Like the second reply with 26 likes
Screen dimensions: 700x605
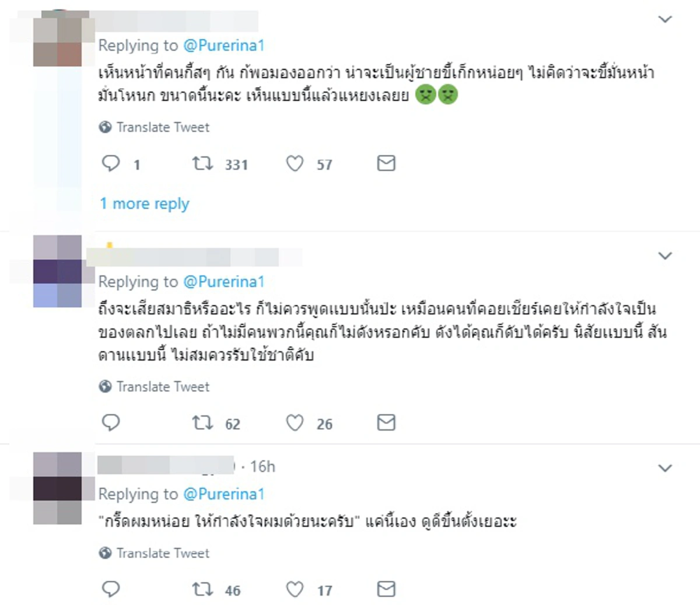pos(296,423)
